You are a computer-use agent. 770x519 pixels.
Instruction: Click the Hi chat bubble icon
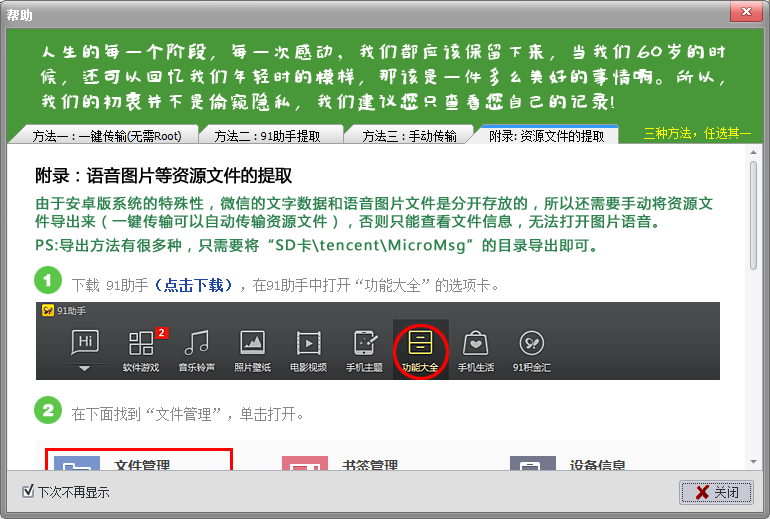[85, 342]
